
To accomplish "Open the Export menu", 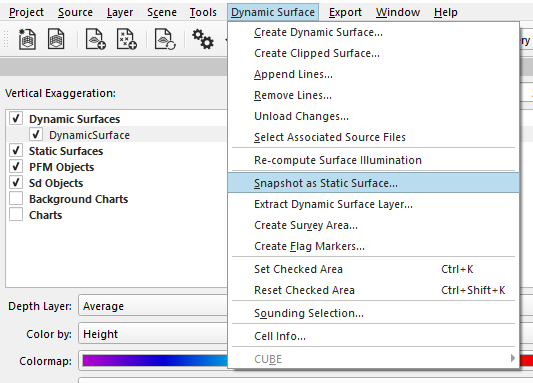I will pos(345,12).
